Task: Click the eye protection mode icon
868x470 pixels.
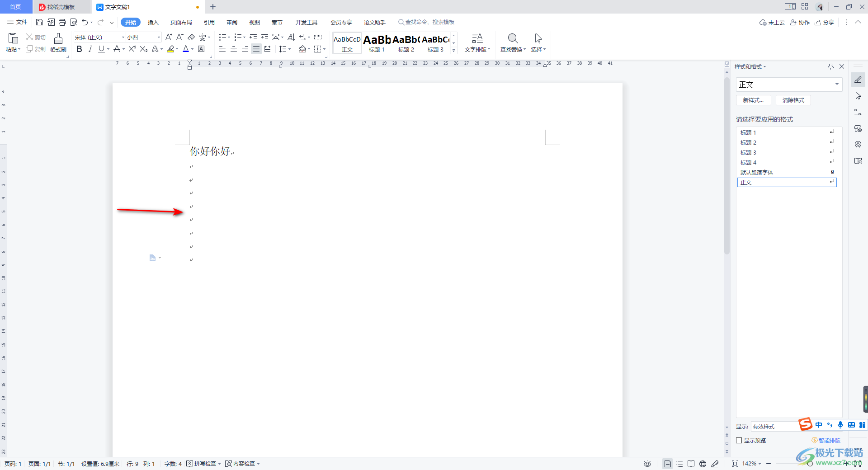Action: point(647,464)
